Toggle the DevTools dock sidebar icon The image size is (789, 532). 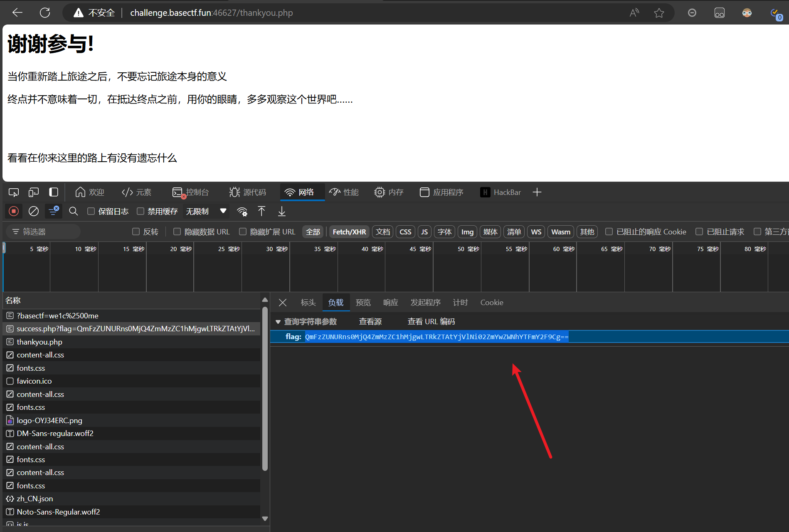54,192
